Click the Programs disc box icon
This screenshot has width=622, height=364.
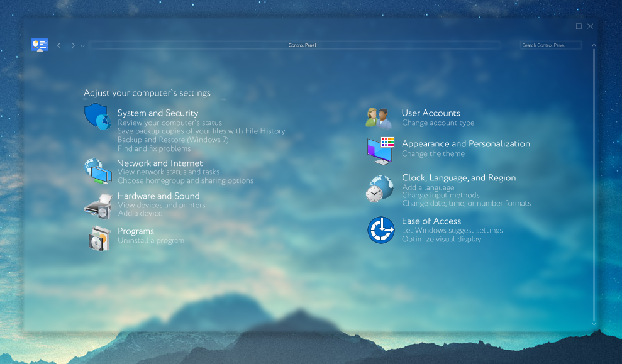(x=99, y=238)
